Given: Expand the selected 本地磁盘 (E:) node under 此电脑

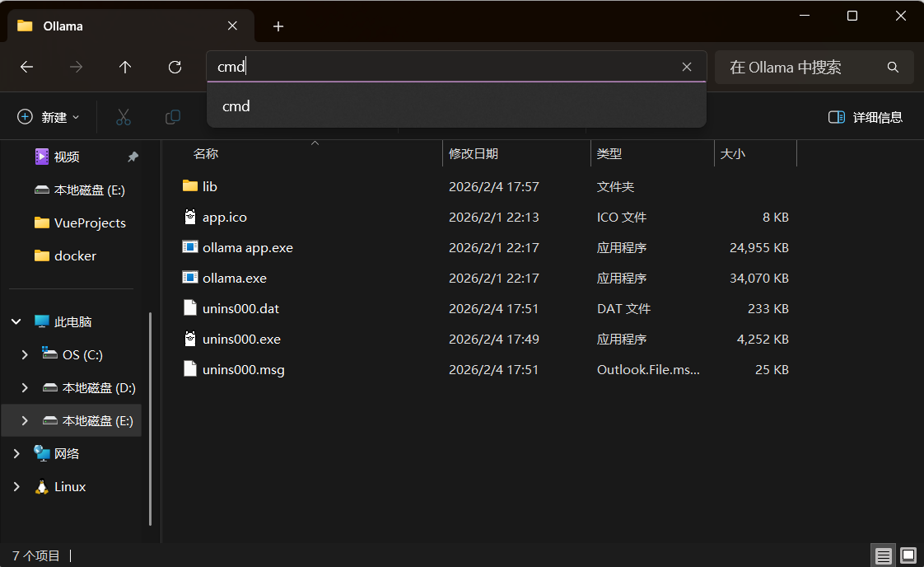Looking at the screenshot, I should (x=25, y=420).
